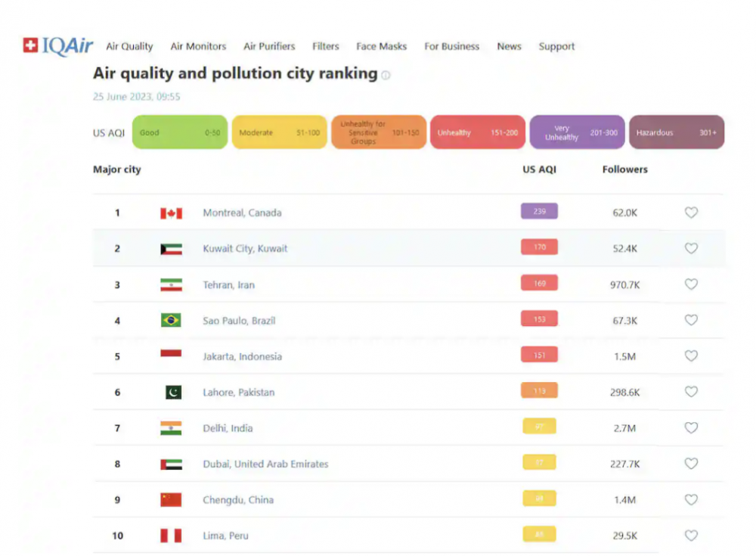Click the Brazil flag icon for Sao Paulo
This screenshot has width=756, height=556.
point(171,321)
